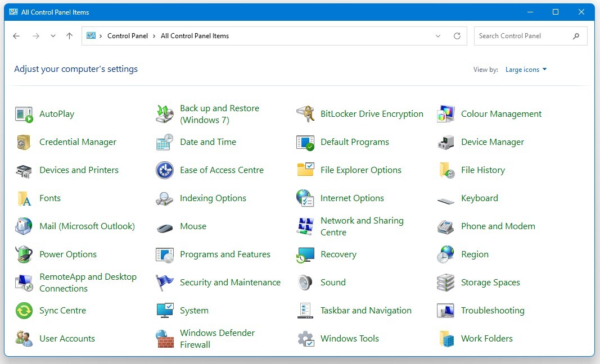Select the Mouse settings icon
The image size is (600, 364).
click(193, 226)
